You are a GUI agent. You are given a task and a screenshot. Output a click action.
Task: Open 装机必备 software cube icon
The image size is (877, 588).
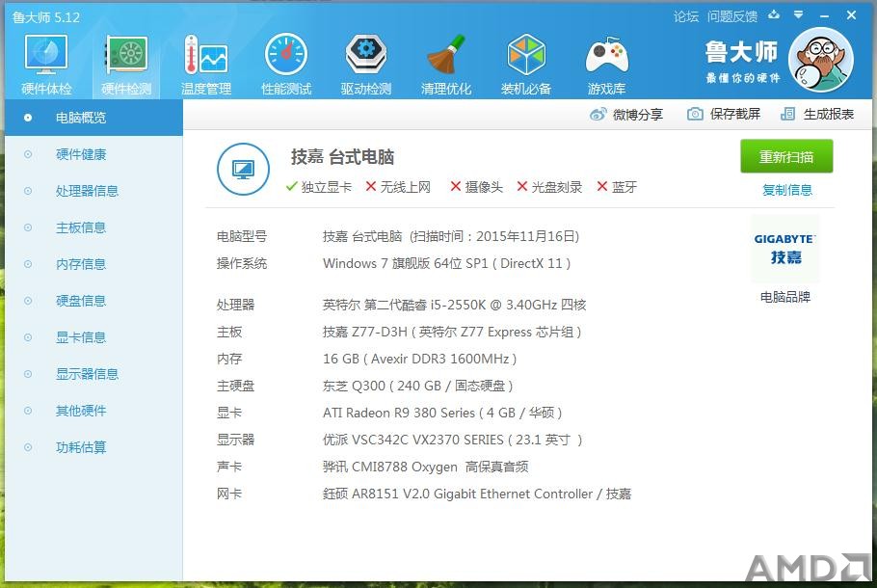click(526, 64)
